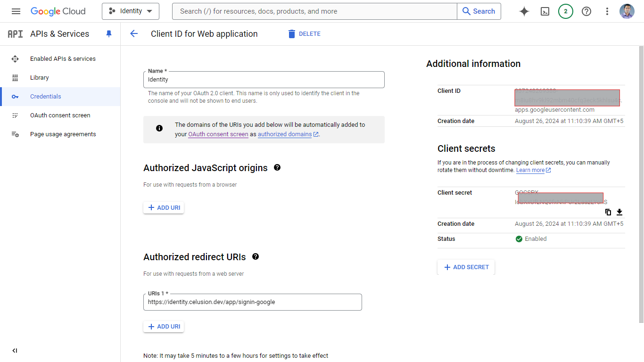This screenshot has height=362, width=644.
Task: Collapse the sidebar with bottom arrow
Action: point(15,351)
